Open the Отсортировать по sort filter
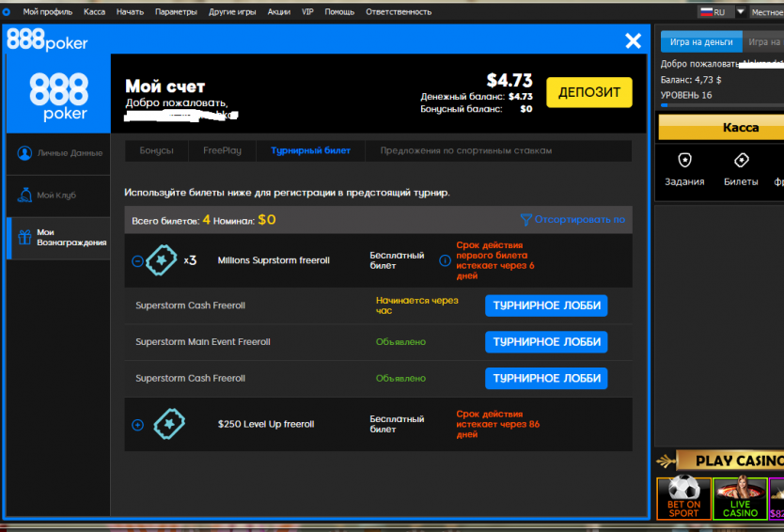This screenshot has width=784, height=532. [x=572, y=220]
